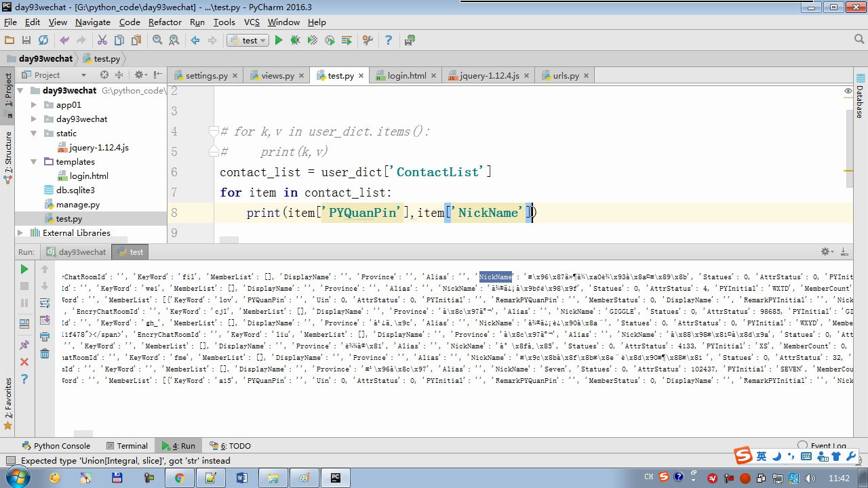This screenshot has height=488, width=868.
Task: Click the Copy toolbar icon
Action: (119, 41)
